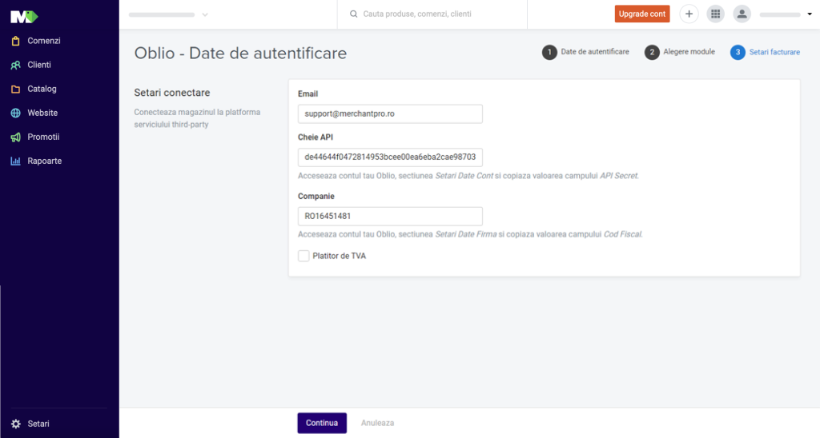
Task: Click the Cheie API input field
Action: tap(390, 157)
